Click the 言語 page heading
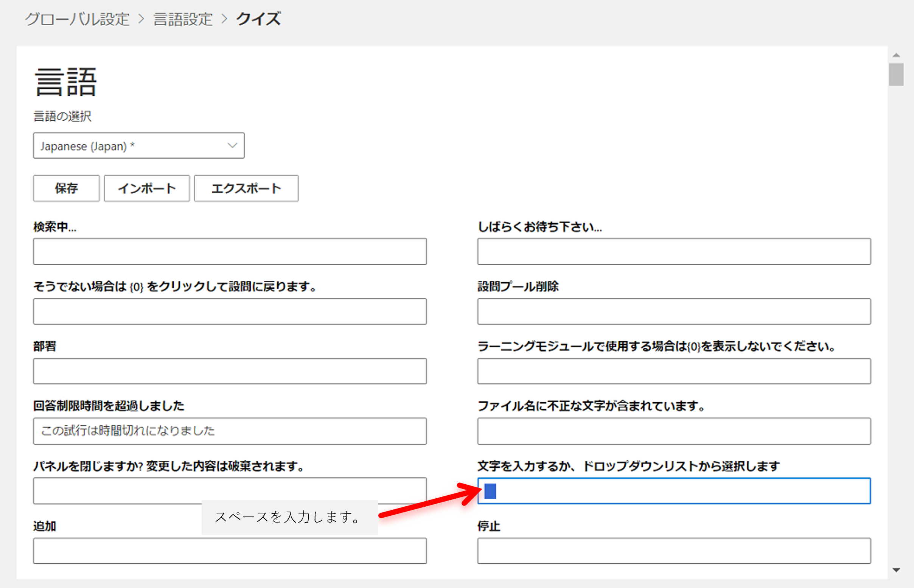914x588 pixels. tap(66, 82)
